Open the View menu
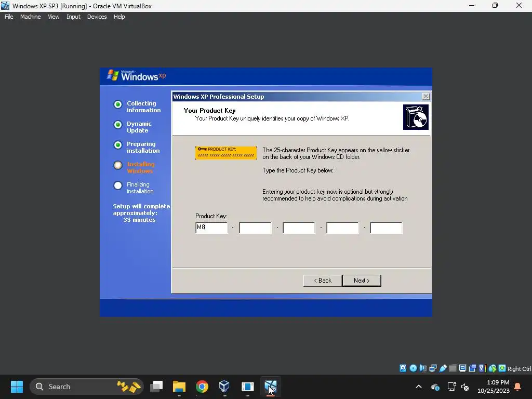Viewport: 532px width, 399px height. tap(54, 17)
